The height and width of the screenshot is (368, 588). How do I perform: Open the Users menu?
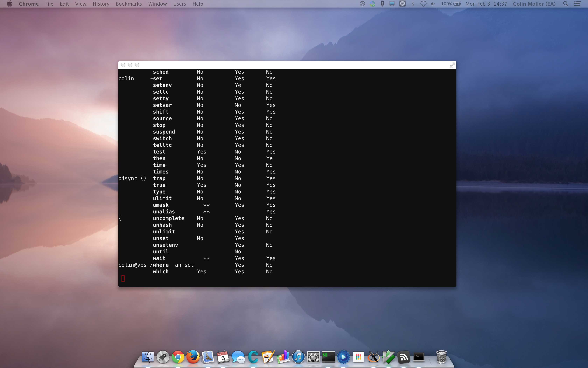pos(180,4)
